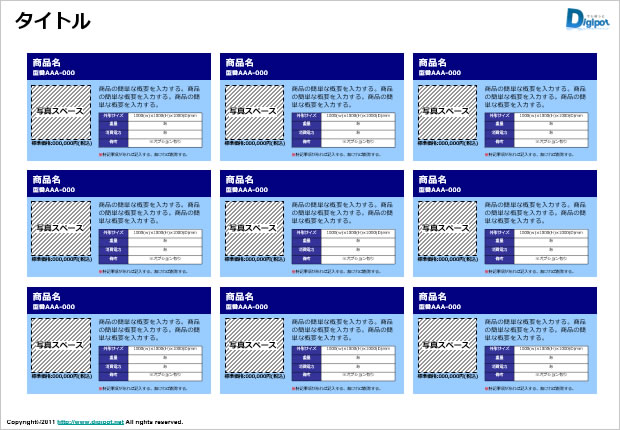Screen dimensions: 620x430
Task: Choose the 写真スペース image in bottom-right card
Action: [x=445, y=345]
